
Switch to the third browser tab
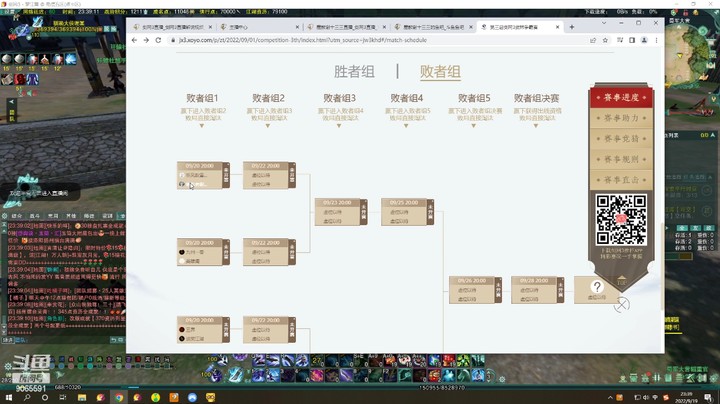coord(346,27)
